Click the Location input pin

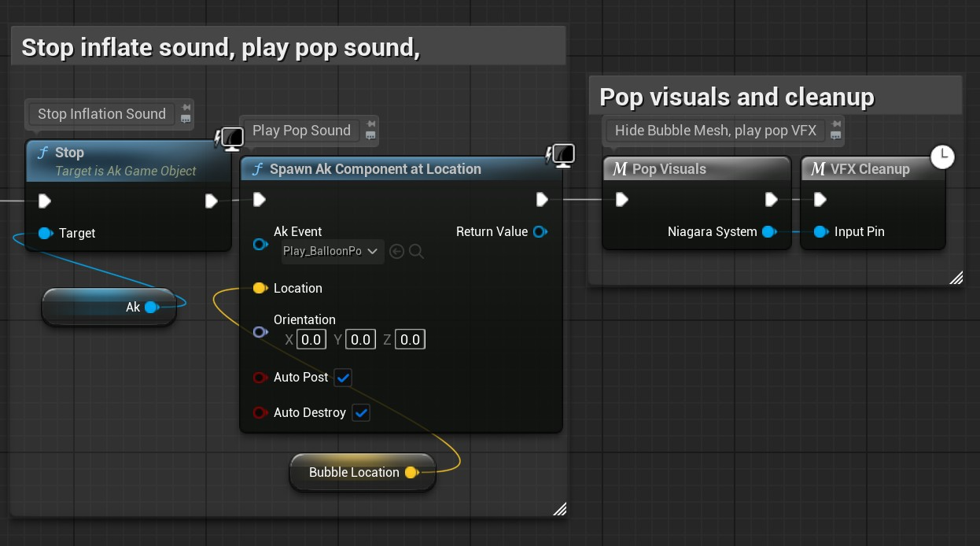pos(259,288)
